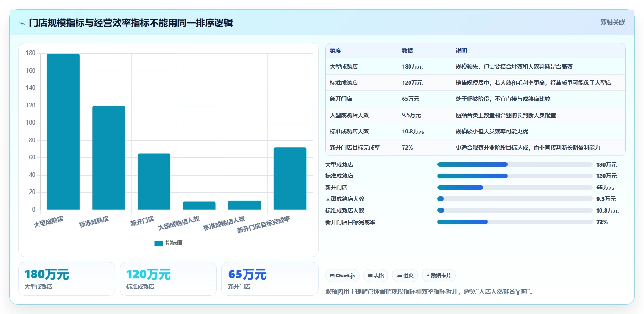Click the 180 tick on the chart y-axis
Screen dimensions: 644x314
click(31, 53)
